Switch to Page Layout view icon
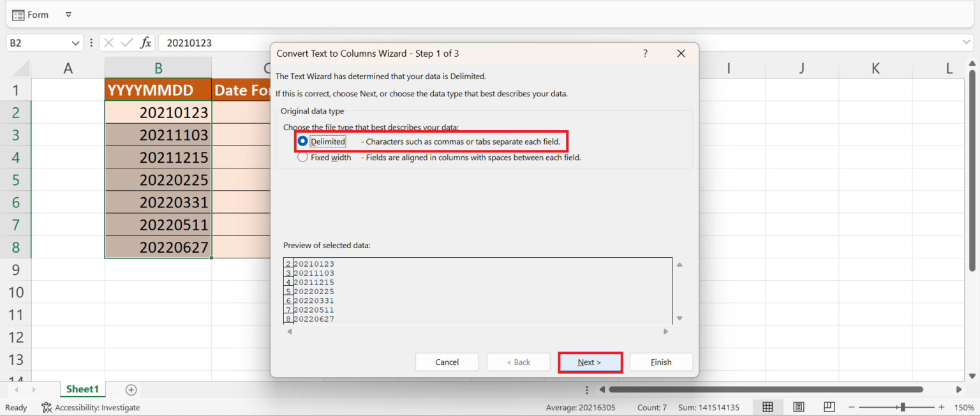Screen dimensions: 980x416 pyautogui.click(x=798, y=407)
